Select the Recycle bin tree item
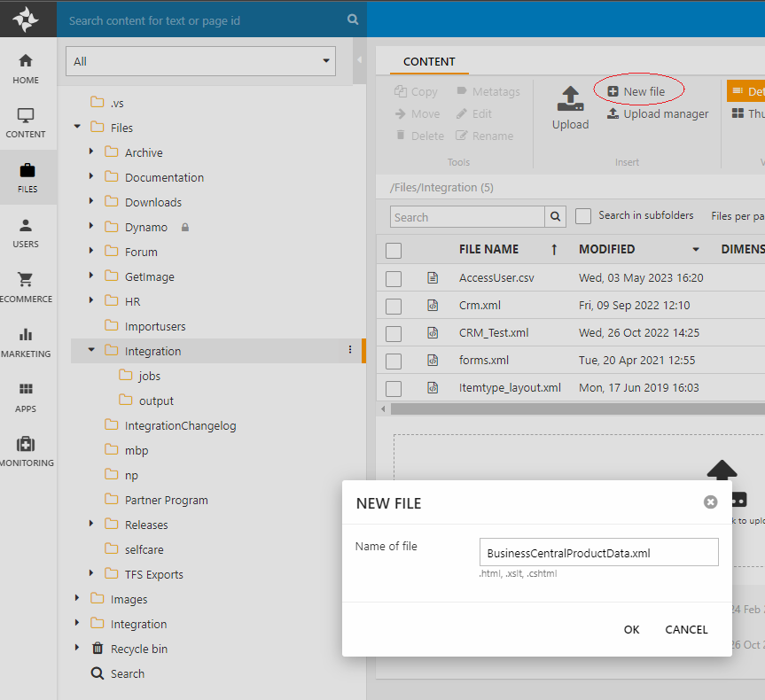The height and width of the screenshot is (700, 765). (x=138, y=649)
